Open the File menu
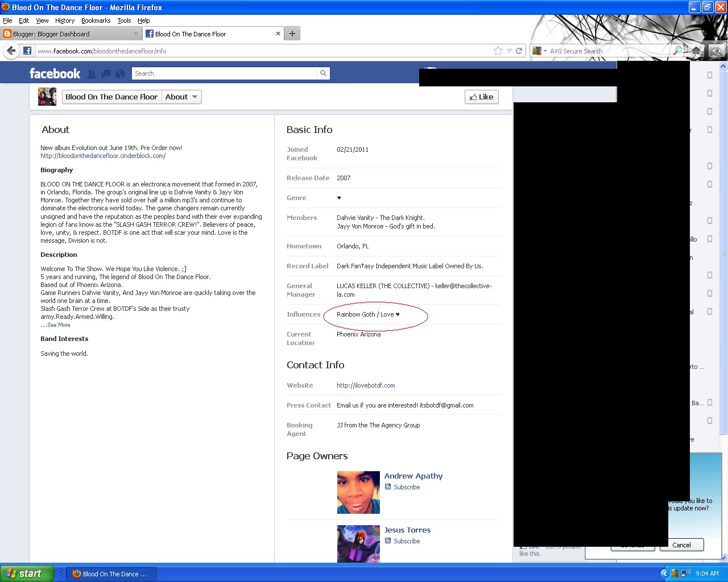 click(7, 20)
